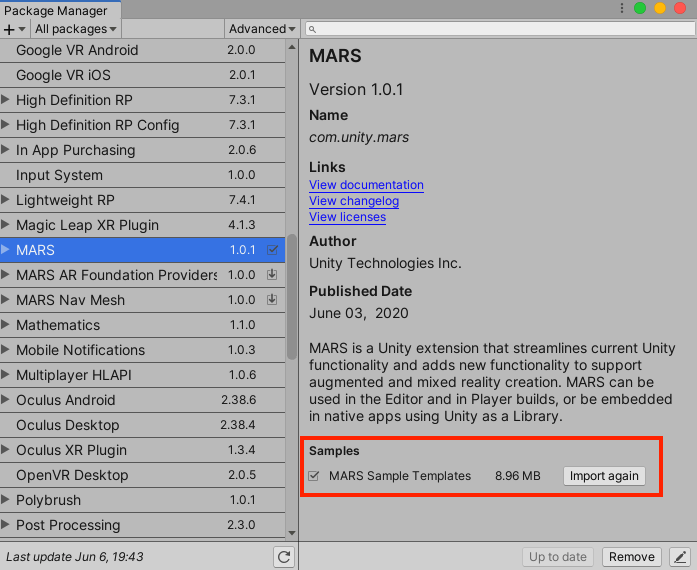The height and width of the screenshot is (570, 697).
Task: Click Version 1.0.1 text
Action: (x=356, y=89)
